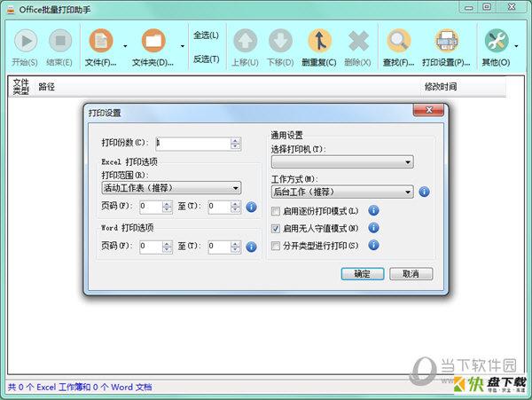The width and height of the screenshot is (532, 400).
Task: Click the 取消 cancel button
Action: coord(411,274)
